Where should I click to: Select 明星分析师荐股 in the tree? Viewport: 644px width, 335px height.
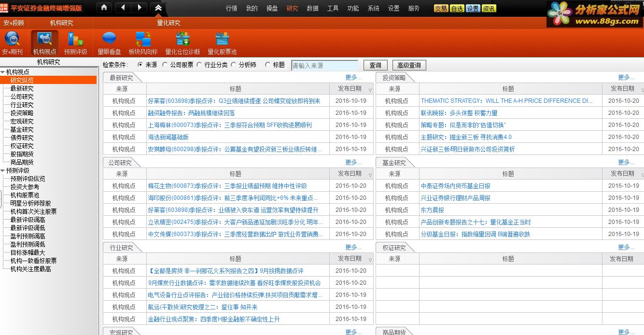click(x=30, y=203)
